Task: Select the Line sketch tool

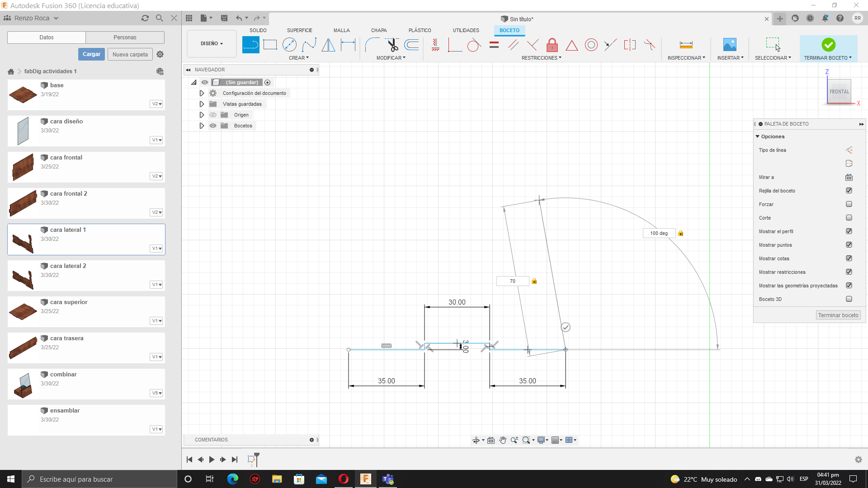Action: pyautogui.click(x=250, y=45)
